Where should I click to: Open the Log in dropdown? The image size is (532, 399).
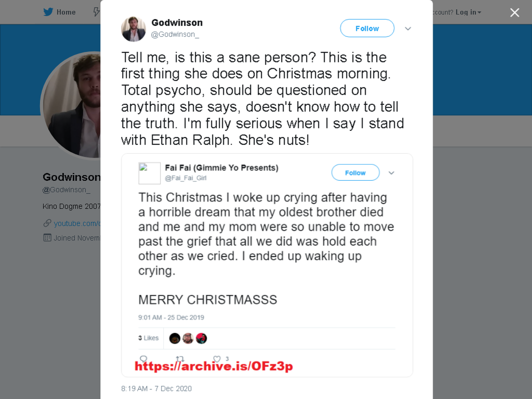[468, 12]
